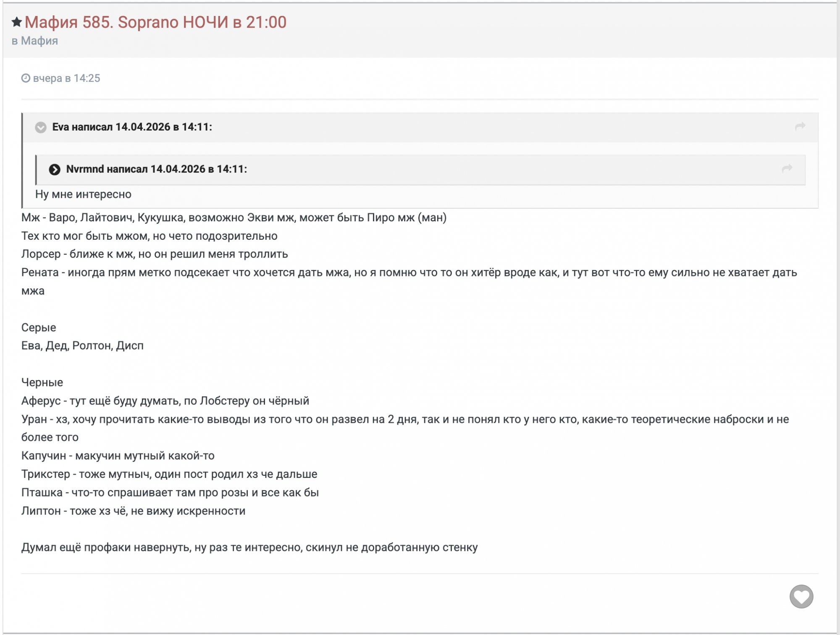
Task: Click final line 'Думал ещё профаки навернуть'
Action: pyautogui.click(x=249, y=547)
